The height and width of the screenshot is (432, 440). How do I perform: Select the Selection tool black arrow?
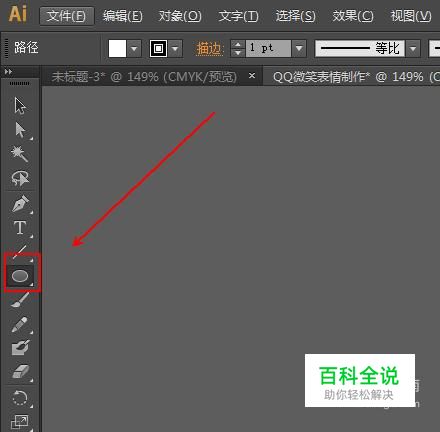click(x=20, y=106)
